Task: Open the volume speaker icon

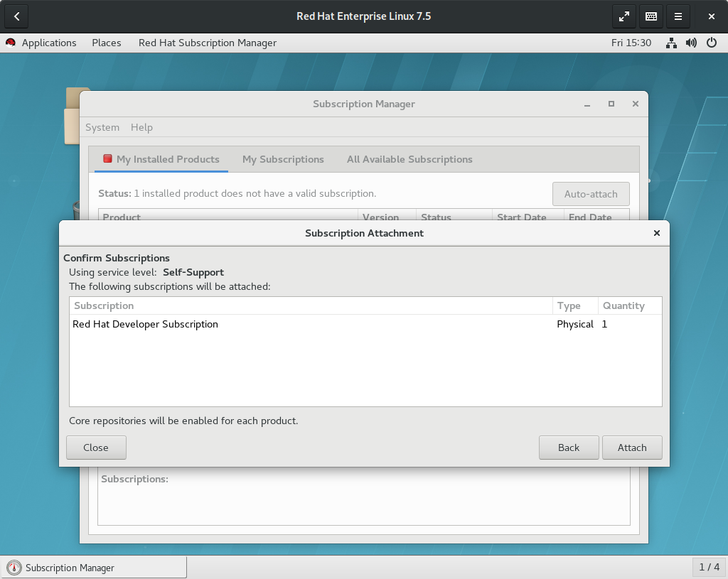Action: coord(691,43)
